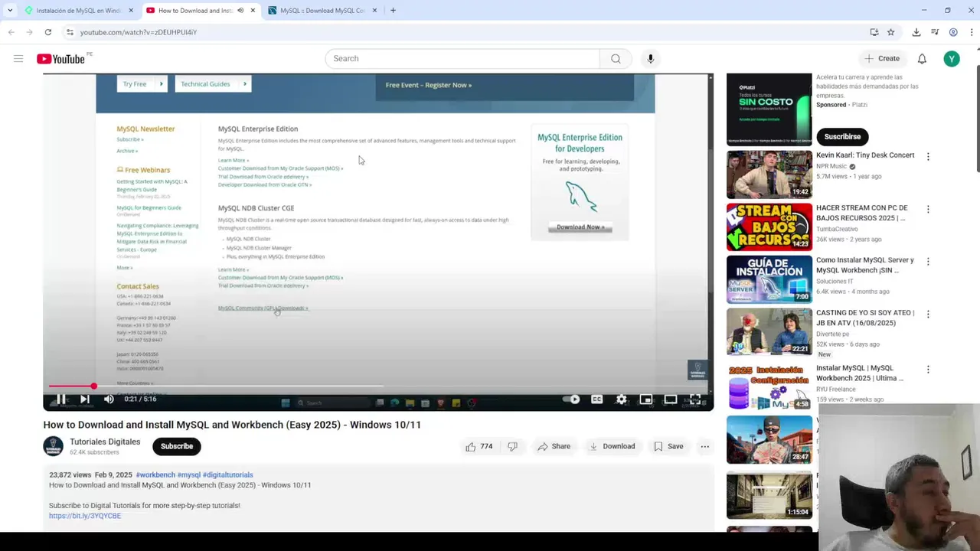Open the bit.ly link in description
This screenshot has height=551, width=980.
(x=85, y=516)
